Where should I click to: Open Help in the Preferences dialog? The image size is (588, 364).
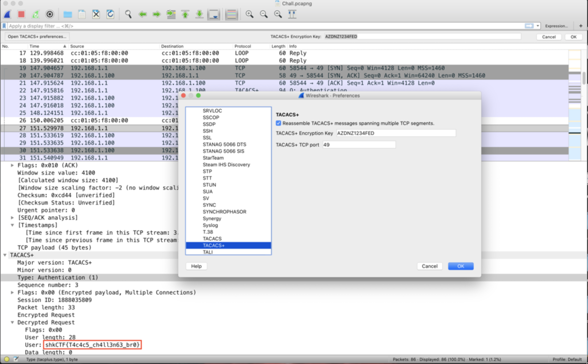click(x=196, y=266)
